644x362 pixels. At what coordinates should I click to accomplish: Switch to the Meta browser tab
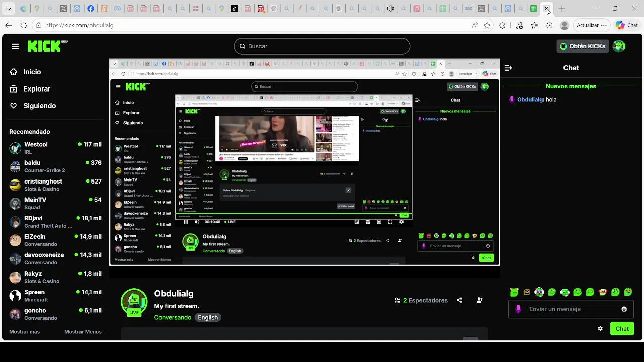[117, 9]
